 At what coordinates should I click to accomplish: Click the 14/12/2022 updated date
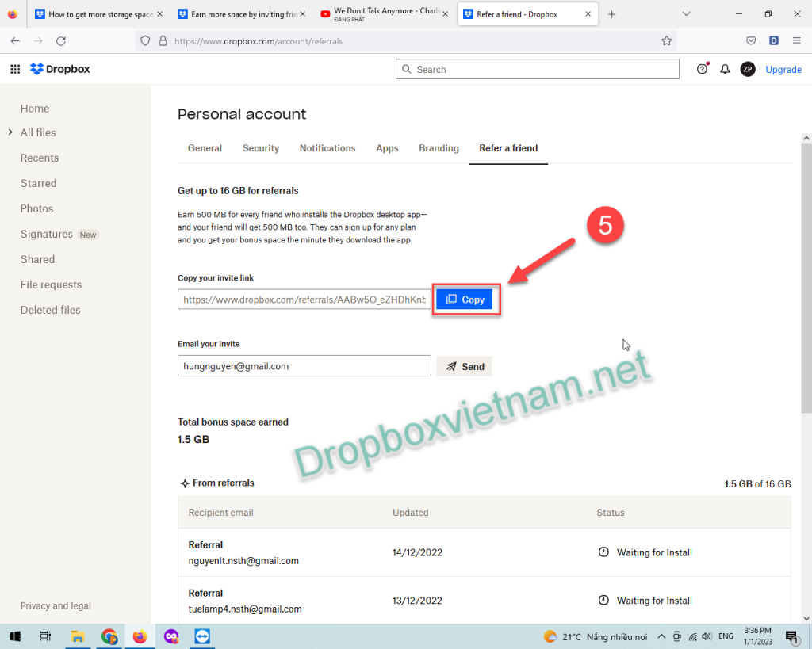tap(417, 552)
